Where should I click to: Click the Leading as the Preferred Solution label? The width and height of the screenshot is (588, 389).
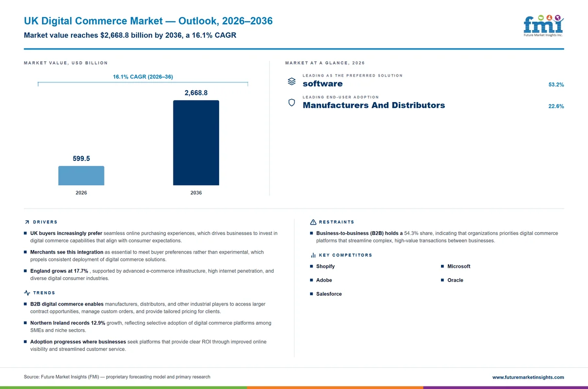point(353,76)
